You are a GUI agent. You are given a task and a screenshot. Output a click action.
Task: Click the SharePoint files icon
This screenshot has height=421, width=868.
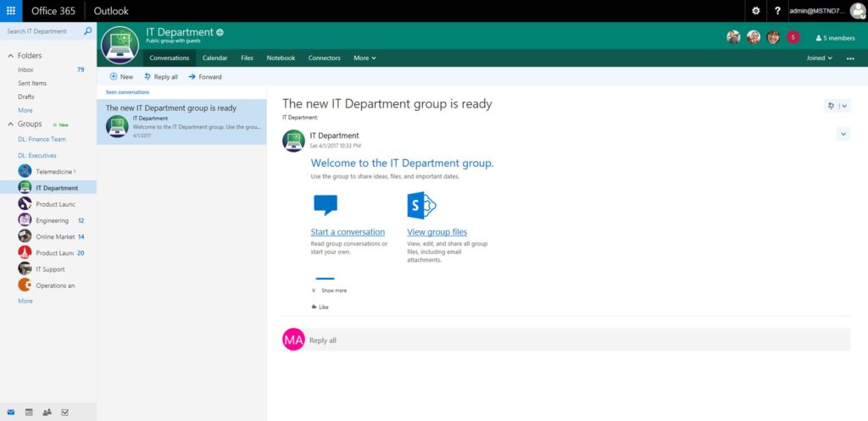coord(421,206)
